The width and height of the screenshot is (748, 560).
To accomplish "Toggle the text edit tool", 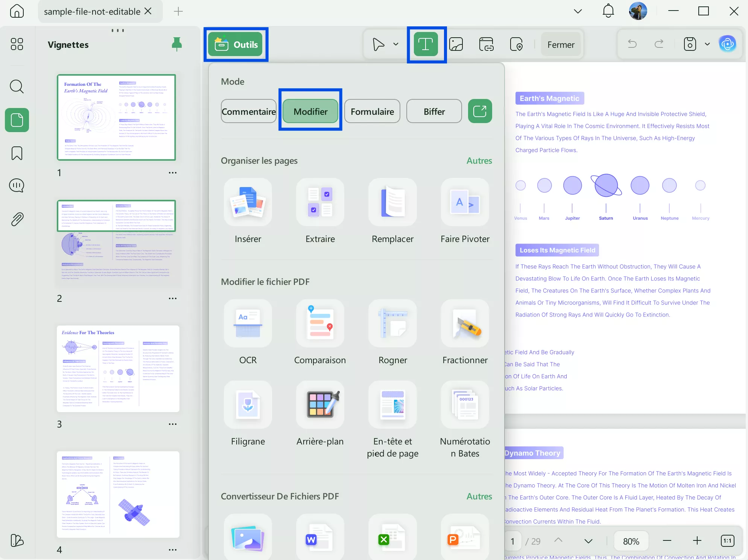I will click(x=426, y=44).
